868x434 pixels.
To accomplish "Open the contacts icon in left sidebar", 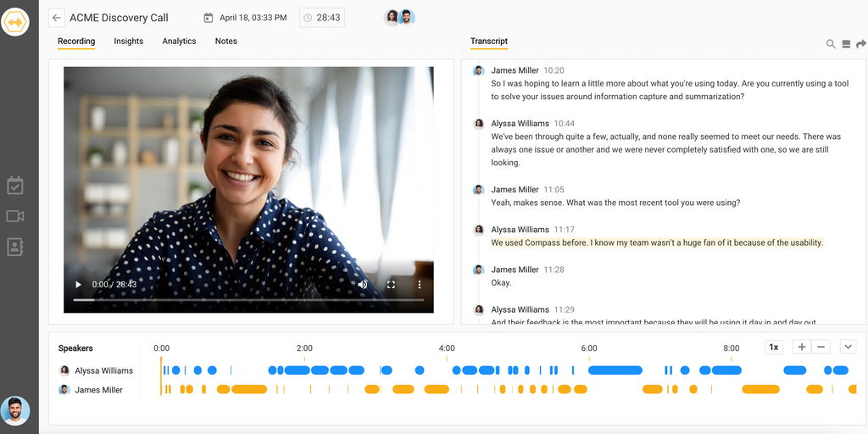I will tap(15, 247).
